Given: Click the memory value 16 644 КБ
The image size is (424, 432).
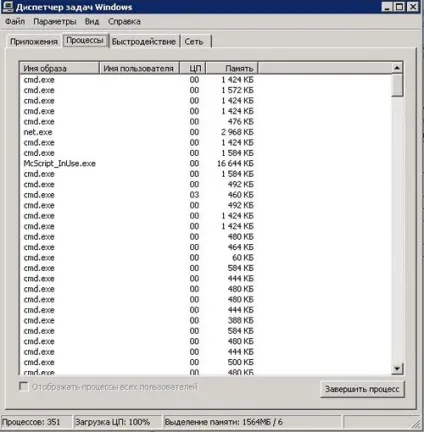Looking at the screenshot, I should tap(235, 163).
